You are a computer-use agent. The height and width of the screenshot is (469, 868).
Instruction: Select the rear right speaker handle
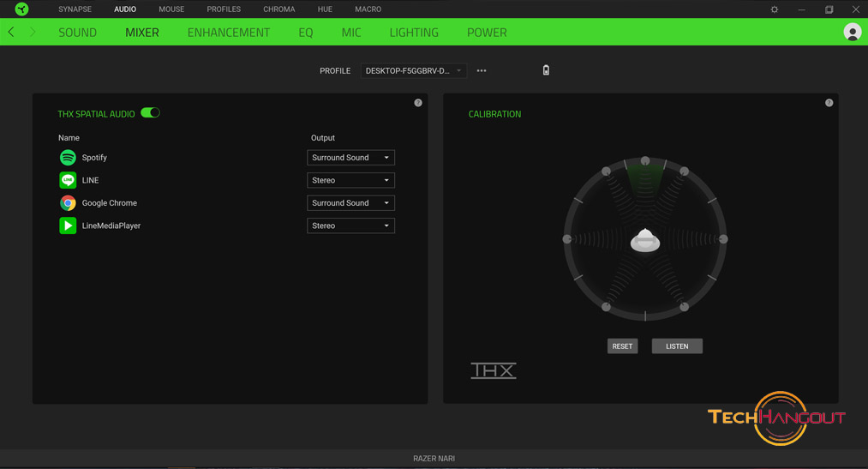coord(685,307)
